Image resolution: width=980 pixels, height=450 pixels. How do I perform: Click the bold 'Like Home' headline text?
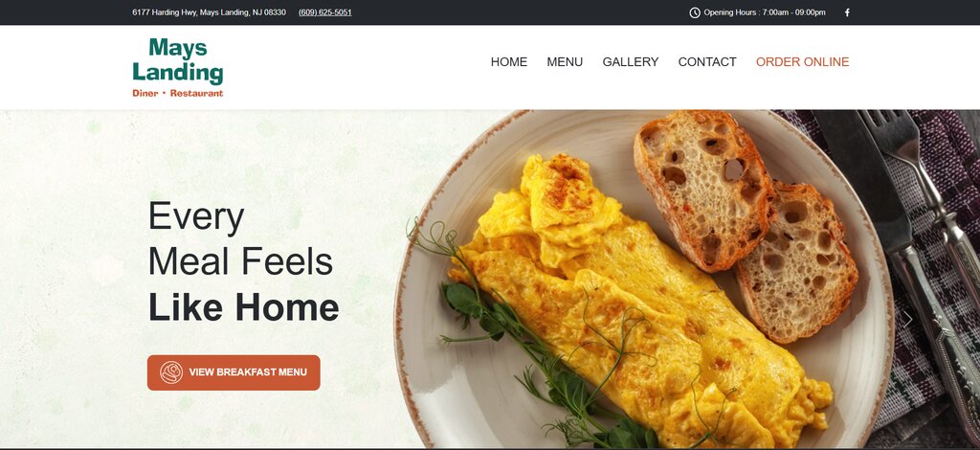[x=243, y=307]
